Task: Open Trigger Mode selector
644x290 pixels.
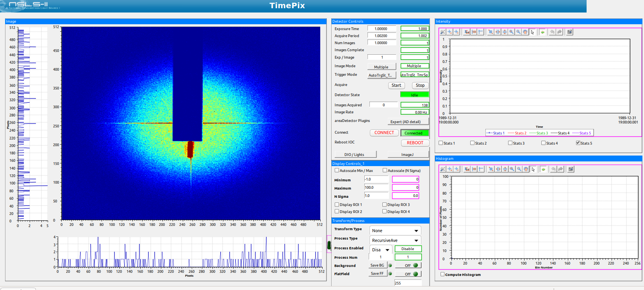Action: [x=382, y=75]
